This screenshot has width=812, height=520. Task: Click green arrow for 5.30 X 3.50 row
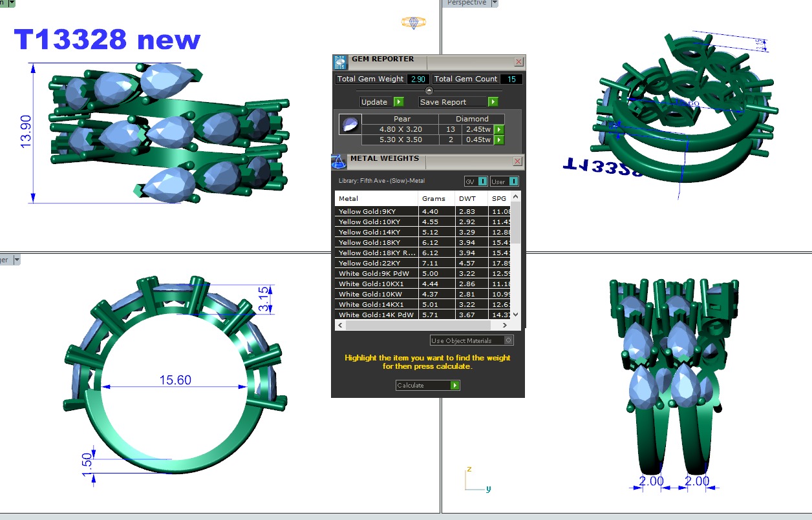click(498, 140)
